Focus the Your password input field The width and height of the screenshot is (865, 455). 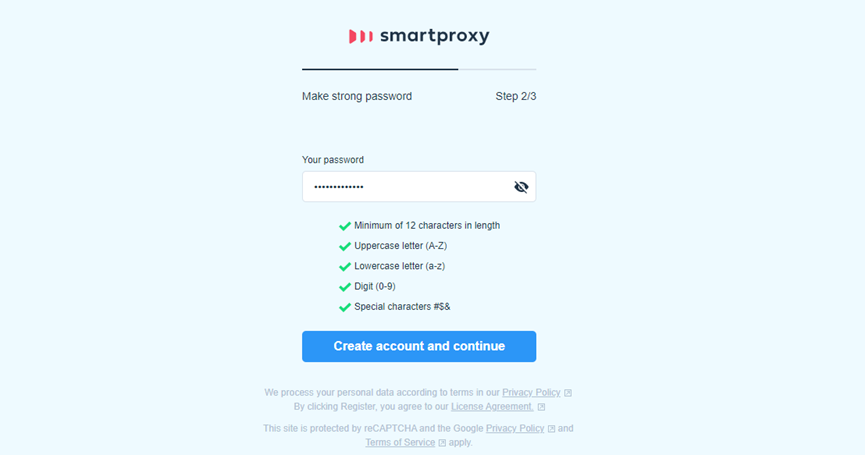click(x=419, y=186)
